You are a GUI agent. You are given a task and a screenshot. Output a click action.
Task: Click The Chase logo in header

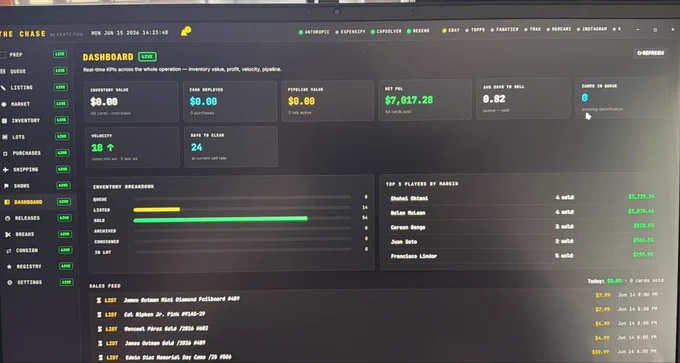[x=23, y=34]
